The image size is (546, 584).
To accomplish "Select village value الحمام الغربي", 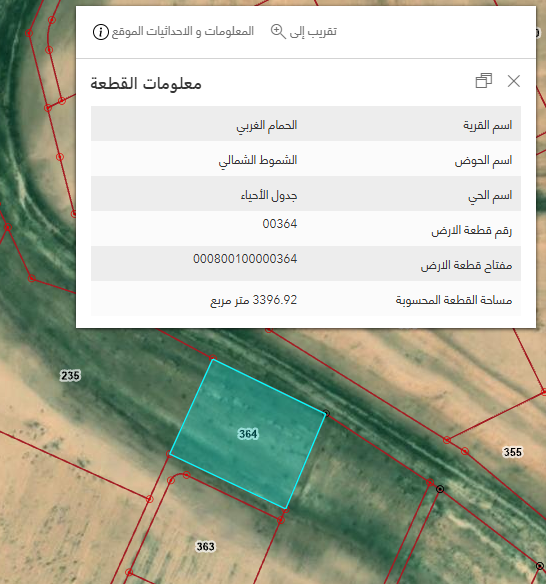I will tap(267, 125).
